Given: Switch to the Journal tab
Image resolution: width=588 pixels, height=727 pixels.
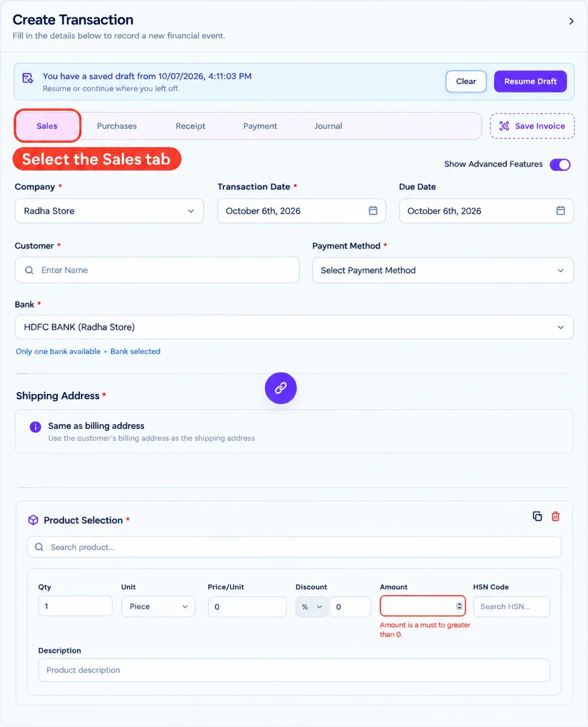Looking at the screenshot, I should click(x=328, y=126).
